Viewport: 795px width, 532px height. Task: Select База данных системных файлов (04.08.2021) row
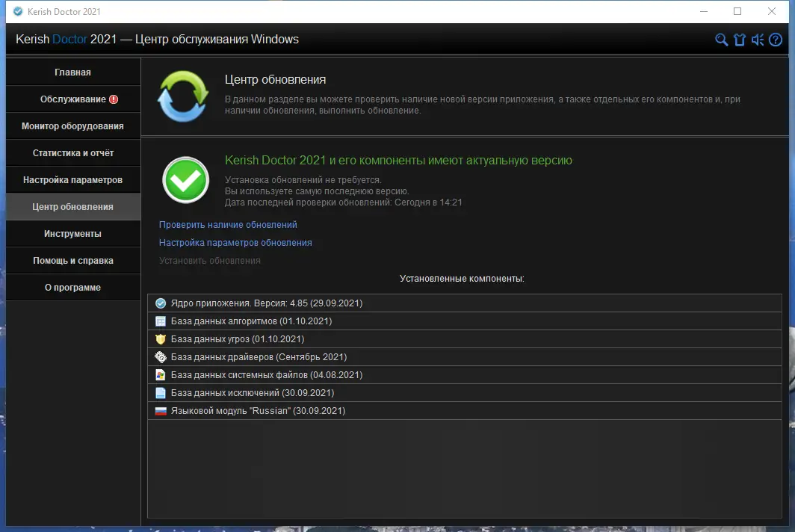tap(465, 375)
